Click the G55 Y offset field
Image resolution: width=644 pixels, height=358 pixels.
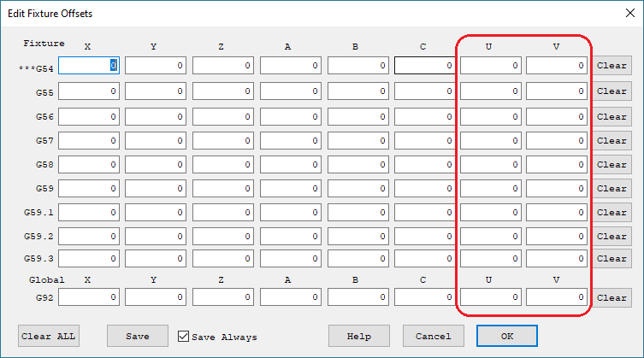[x=156, y=91]
